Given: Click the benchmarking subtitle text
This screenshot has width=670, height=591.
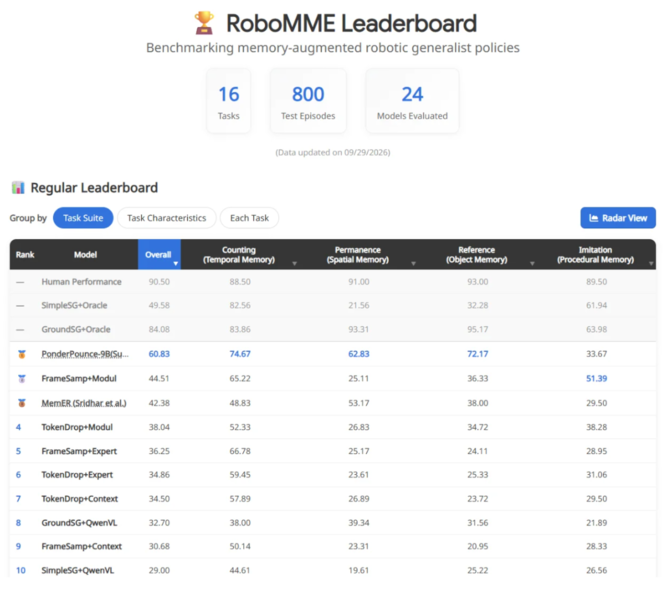Looking at the screenshot, I should coord(333,47).
